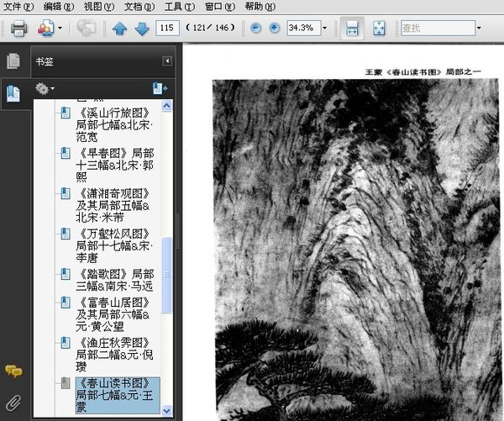Click bookmark icon beside 《踏歌图》
504x421 pixels.
(66, 274)
